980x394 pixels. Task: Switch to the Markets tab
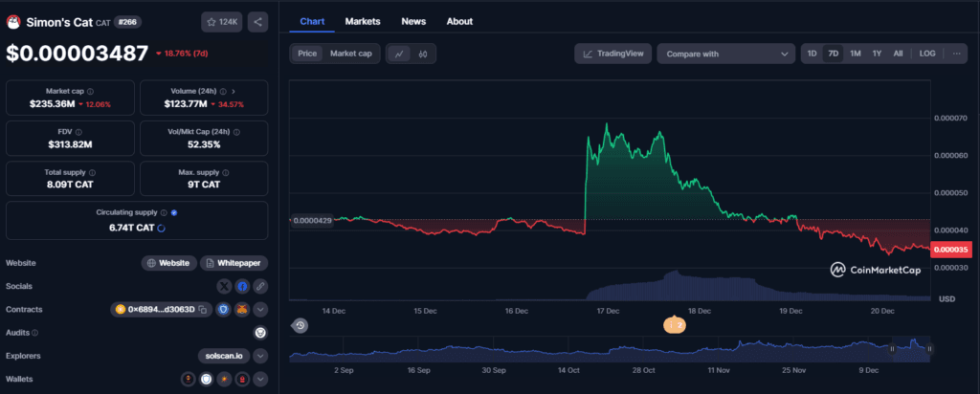(363, 21)
